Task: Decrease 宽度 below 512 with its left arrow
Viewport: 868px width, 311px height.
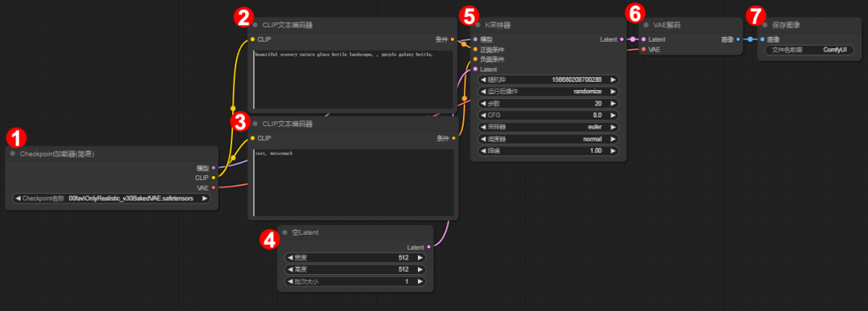Action: click(x=290, y=258)
